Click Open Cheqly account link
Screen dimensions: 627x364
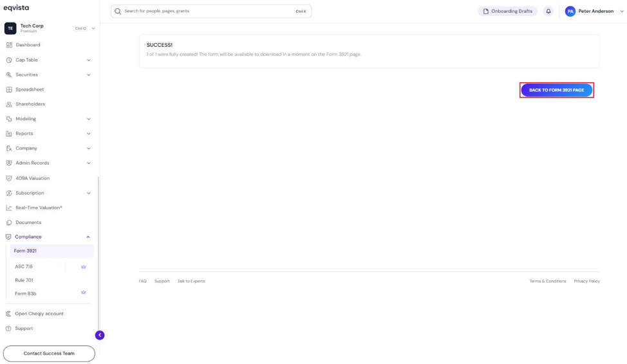[39, 314]
